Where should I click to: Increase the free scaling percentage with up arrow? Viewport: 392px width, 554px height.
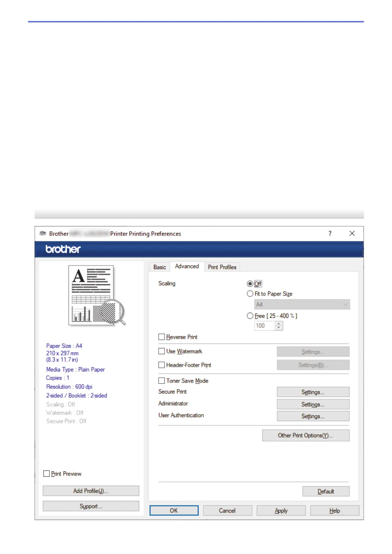point(279,324)
